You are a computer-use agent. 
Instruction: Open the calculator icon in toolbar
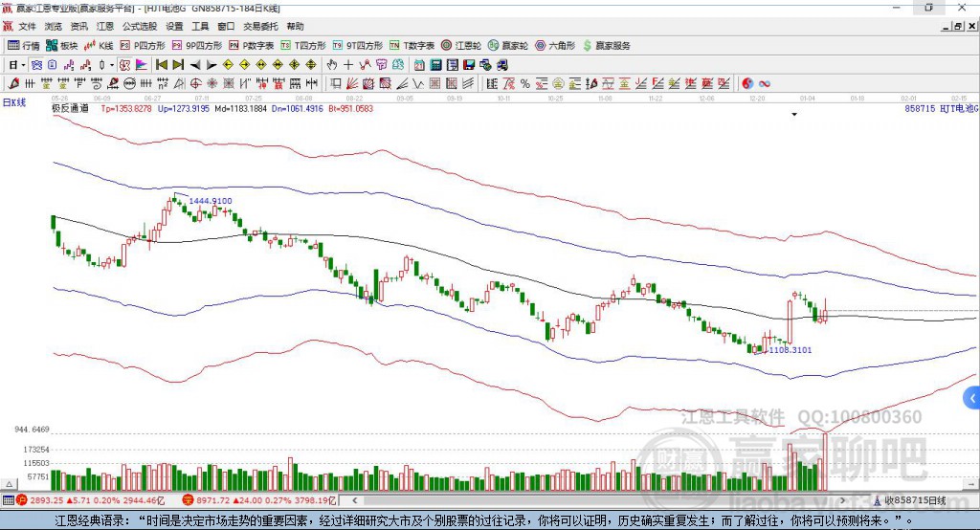[x=436, y=65]
